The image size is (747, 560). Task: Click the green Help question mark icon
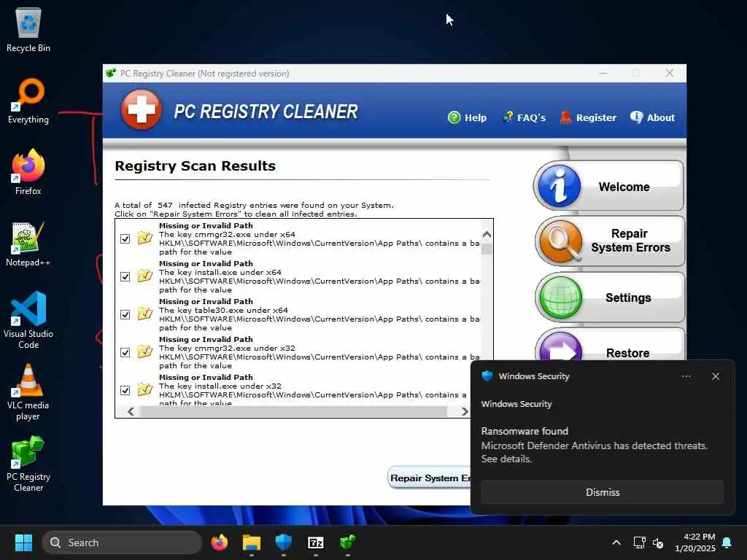(x=454, y=117)
